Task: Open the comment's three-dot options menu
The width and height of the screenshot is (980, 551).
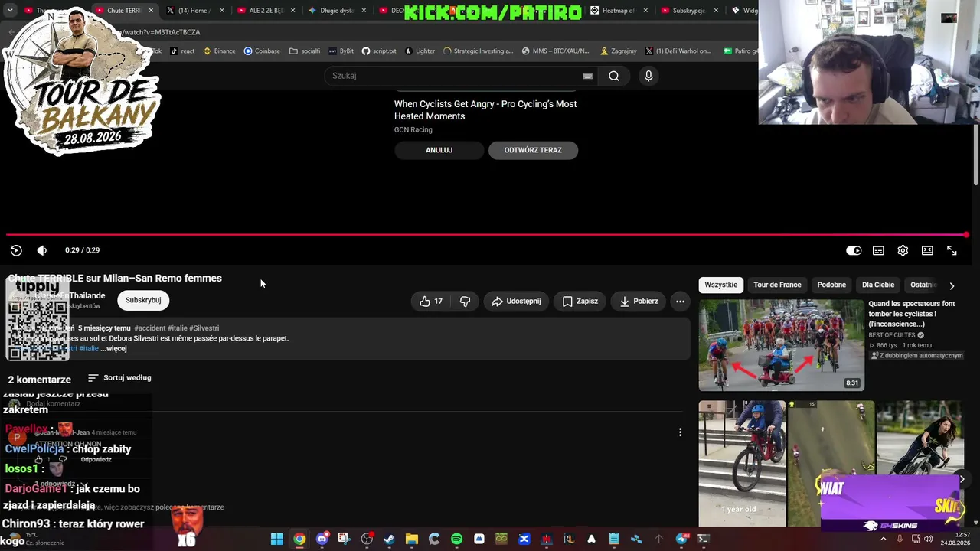Action: (680, 432)
